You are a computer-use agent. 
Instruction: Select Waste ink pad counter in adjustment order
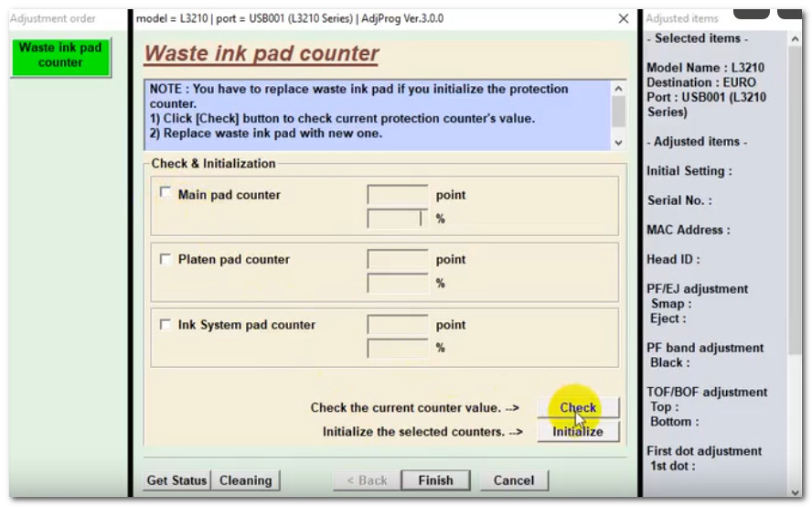tap(60, 56)
